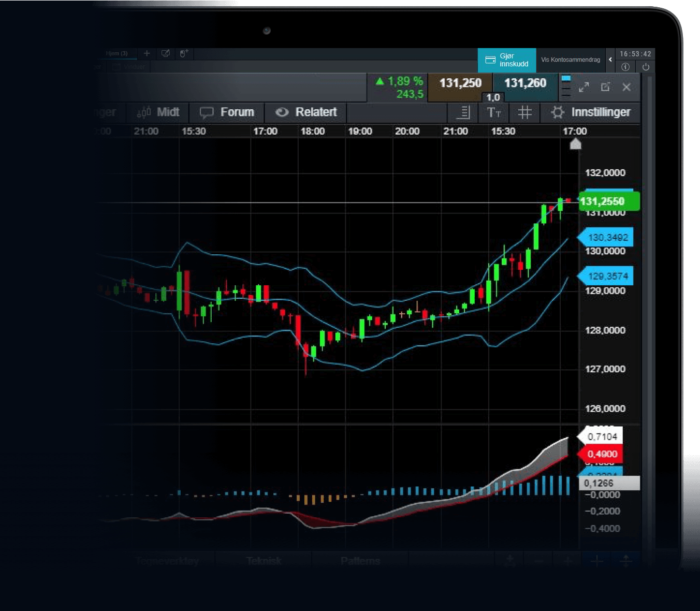Open chart Innstillinger gear settings
The height and width of the screenshot is (611, 700).
click(590, 112)
